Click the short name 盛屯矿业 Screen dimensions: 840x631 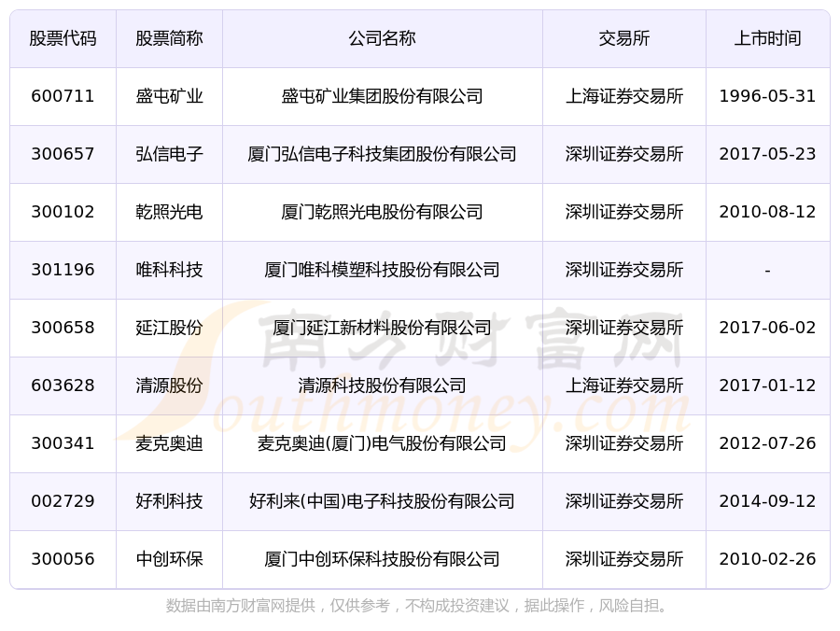coord(169,96)
